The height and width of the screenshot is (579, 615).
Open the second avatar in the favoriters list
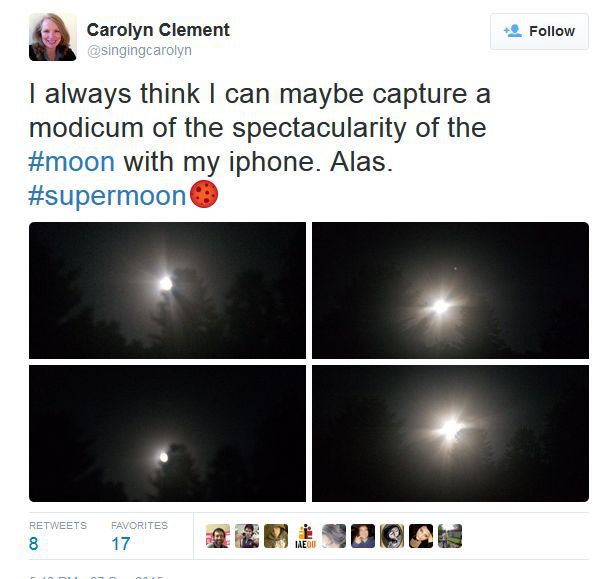(247, 536)
